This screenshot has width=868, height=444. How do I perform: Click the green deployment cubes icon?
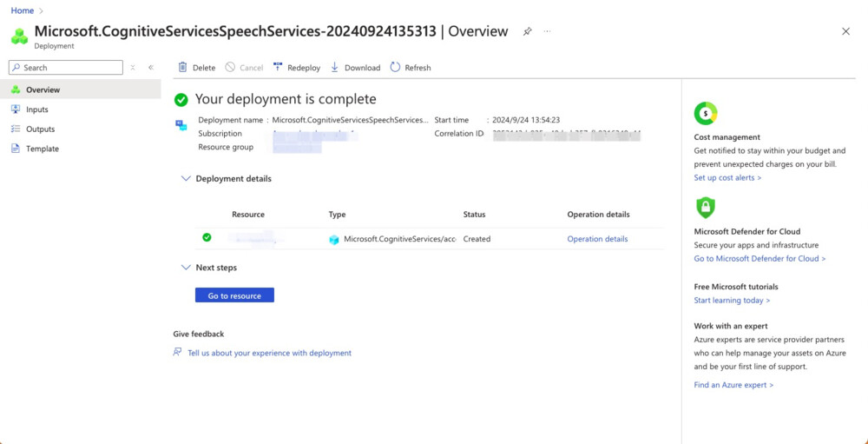click(x=19, y=36)
